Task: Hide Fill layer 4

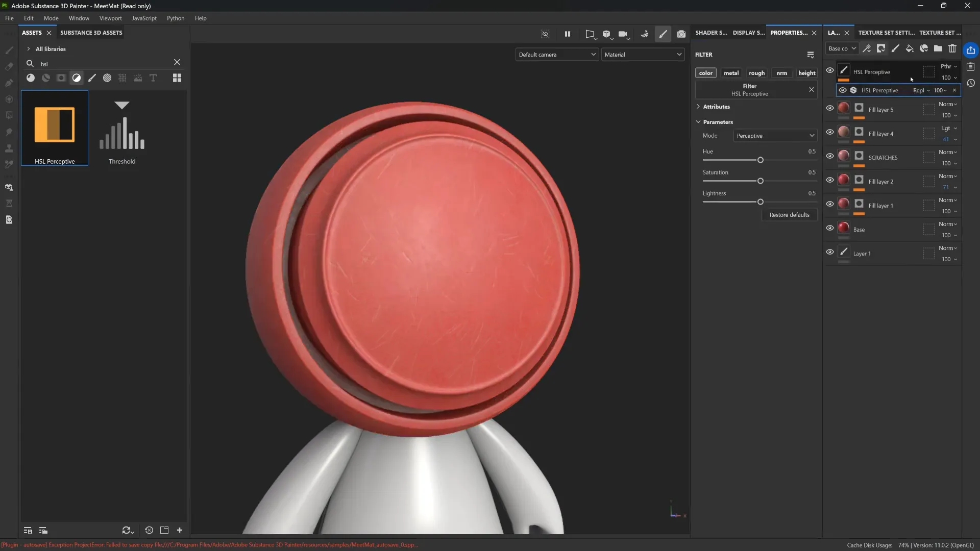Action: (x=830, y=132)
